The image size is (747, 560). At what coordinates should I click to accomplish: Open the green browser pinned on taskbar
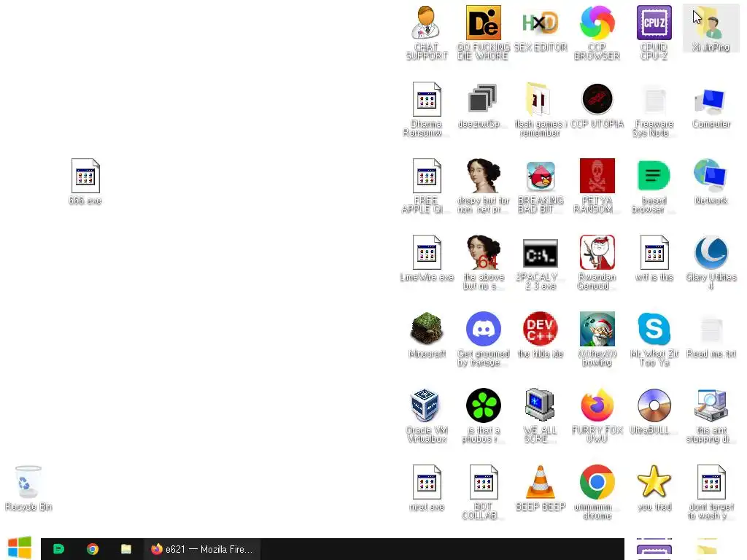[58, 549]
